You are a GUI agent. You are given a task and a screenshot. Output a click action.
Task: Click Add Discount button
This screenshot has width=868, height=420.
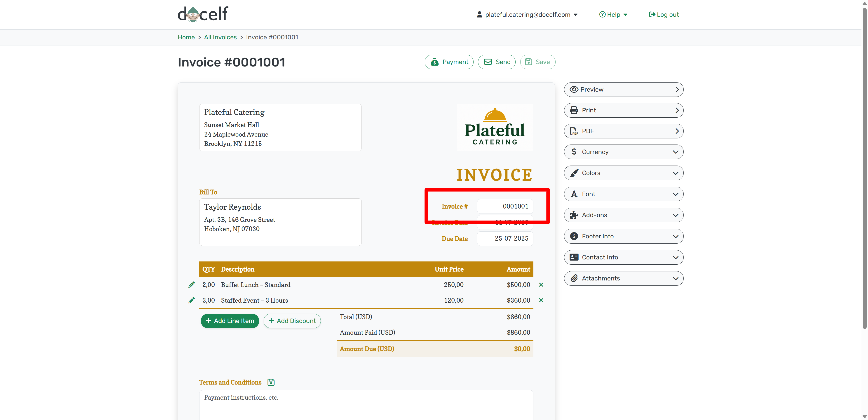[x=292, y=321]
